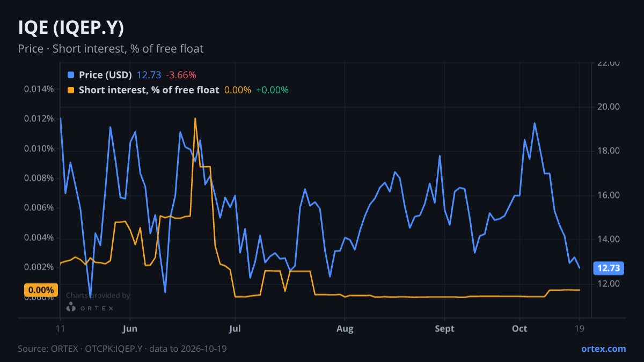Click the blue 12.73 price axis badge
This screenshot has height=362, width=644.
coord(608,268)
